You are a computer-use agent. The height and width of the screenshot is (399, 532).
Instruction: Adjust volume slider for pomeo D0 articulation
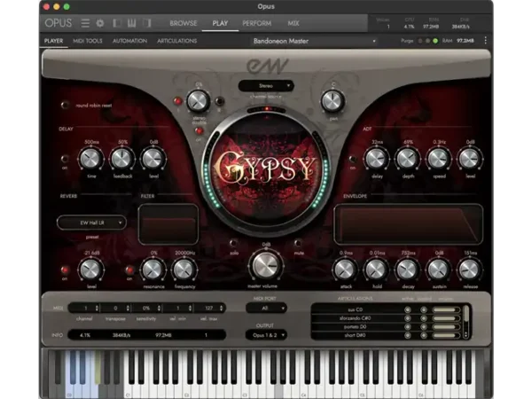click(446, 326)
